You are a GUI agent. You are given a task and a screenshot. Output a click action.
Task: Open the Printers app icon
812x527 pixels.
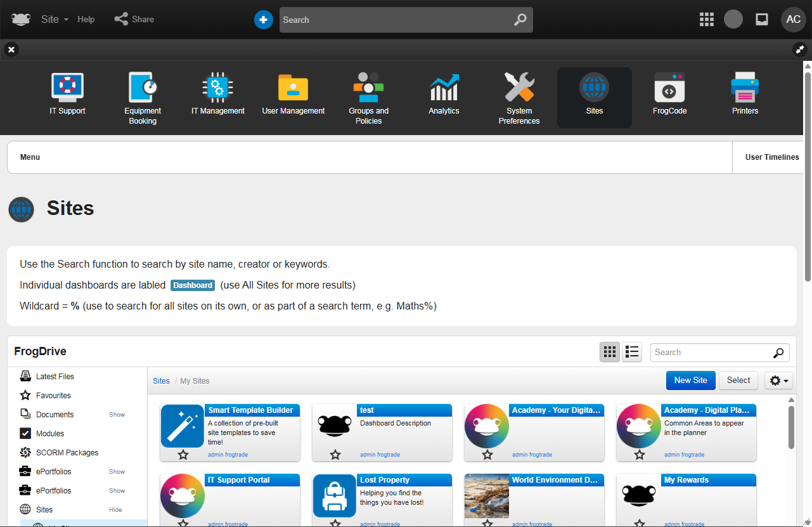click(745, 88)
